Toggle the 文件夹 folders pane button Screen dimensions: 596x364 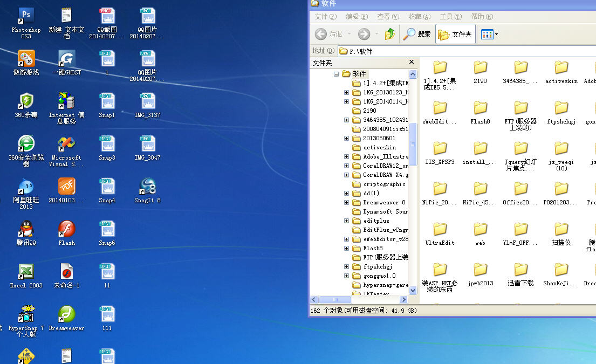[455, 34]
